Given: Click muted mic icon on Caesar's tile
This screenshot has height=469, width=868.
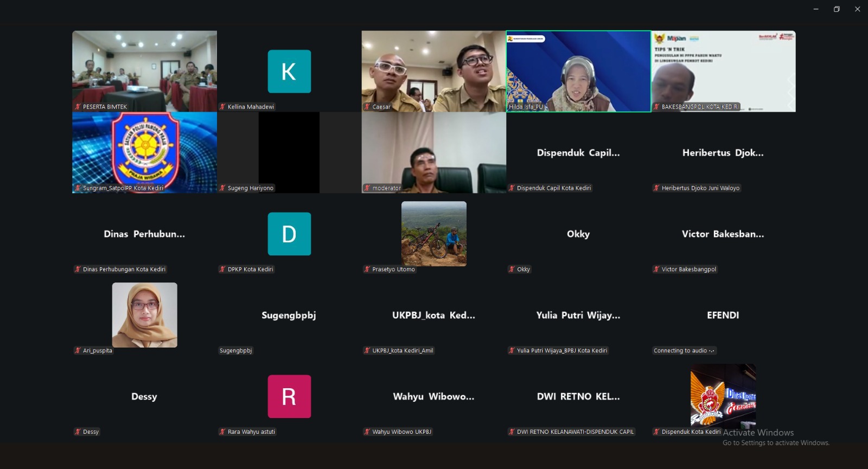Looking at the screenshot, I should pos(367,107).
